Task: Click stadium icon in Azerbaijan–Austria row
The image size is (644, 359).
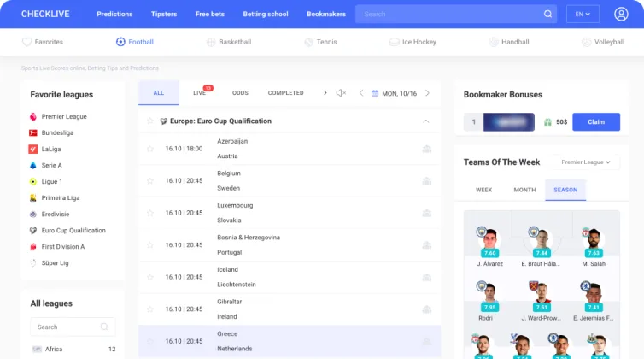Action: [427, 149]
